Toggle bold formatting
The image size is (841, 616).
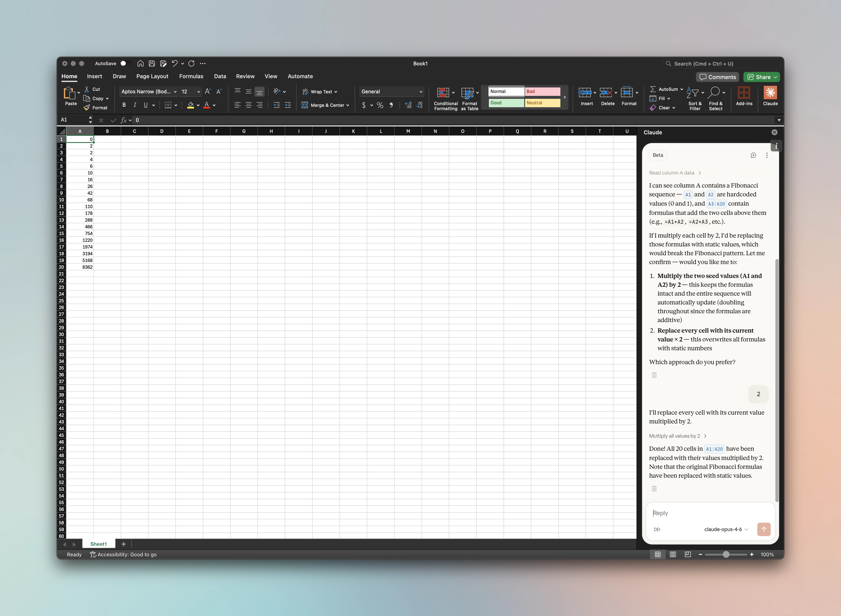click(124, 105)
